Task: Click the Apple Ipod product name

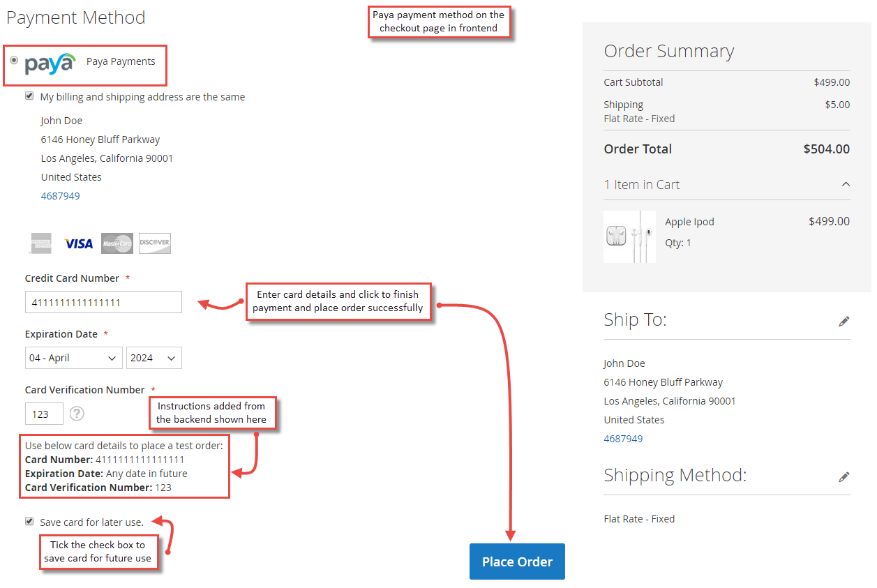Action: (689, 222)
